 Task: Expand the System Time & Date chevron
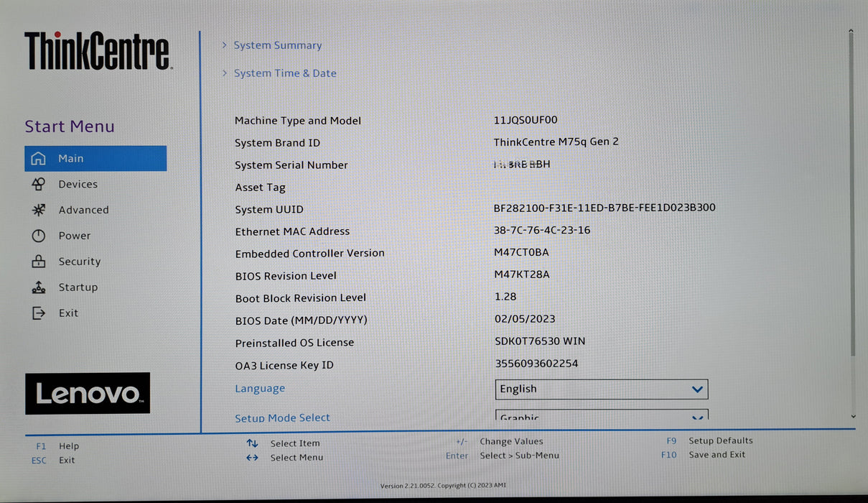pyautogui.click(x=224, y=73)
